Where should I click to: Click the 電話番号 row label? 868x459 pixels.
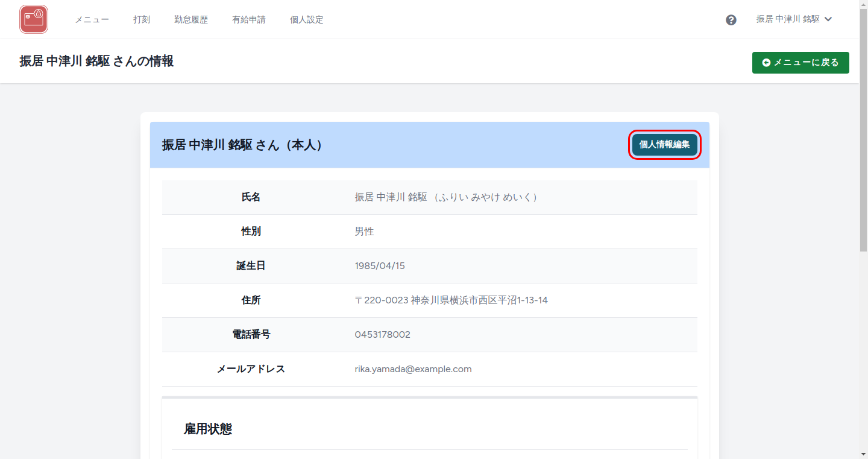point(251,335)
